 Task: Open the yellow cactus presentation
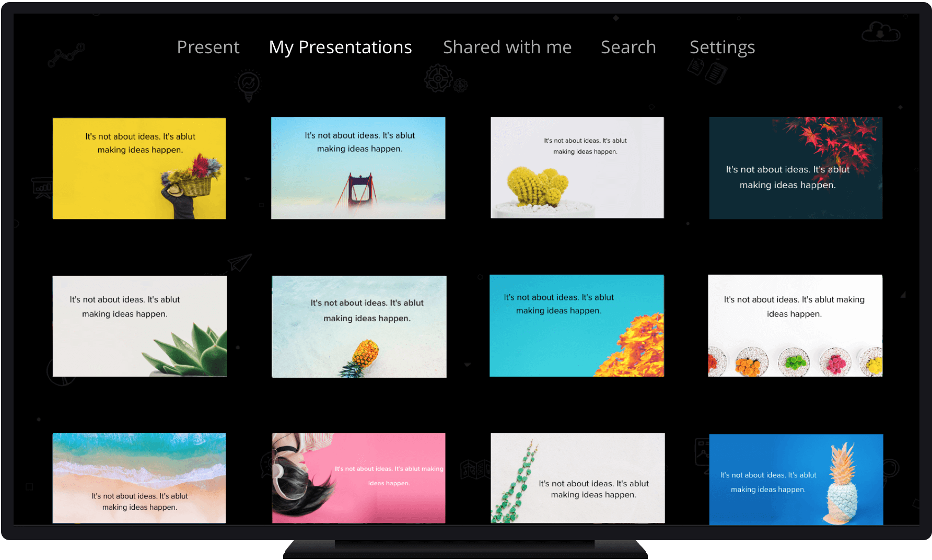click(x=577, y=168)
